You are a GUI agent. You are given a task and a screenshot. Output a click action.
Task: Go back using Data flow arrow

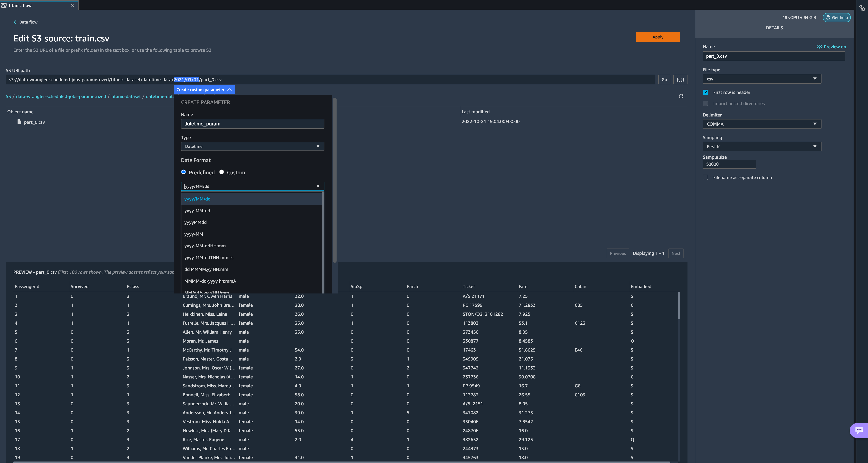coord(15,22)
